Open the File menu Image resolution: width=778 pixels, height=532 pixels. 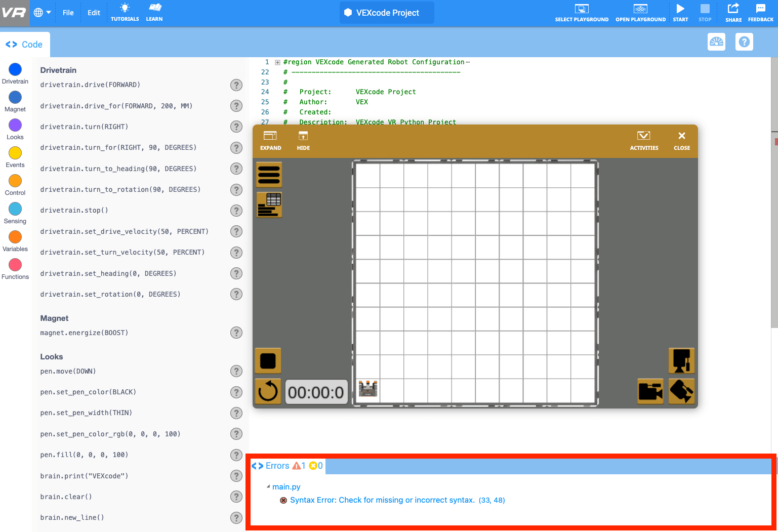pos(68,13)
